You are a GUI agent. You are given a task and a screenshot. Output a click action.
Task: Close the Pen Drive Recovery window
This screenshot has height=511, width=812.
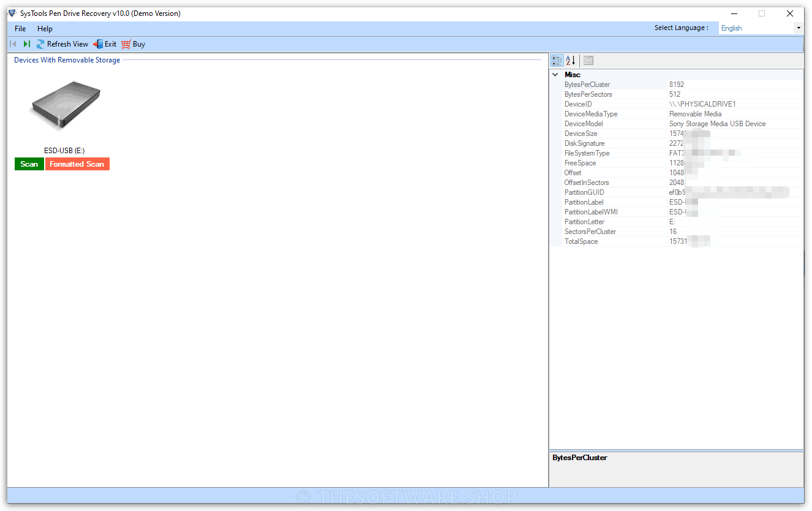click(790, 13)
